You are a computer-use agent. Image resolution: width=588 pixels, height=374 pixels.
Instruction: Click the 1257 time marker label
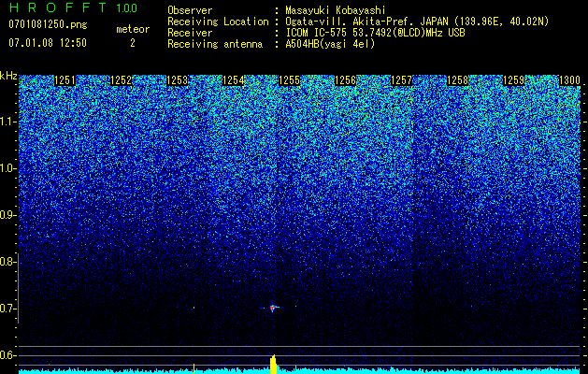pyautogui.click(x=401, y=80)
